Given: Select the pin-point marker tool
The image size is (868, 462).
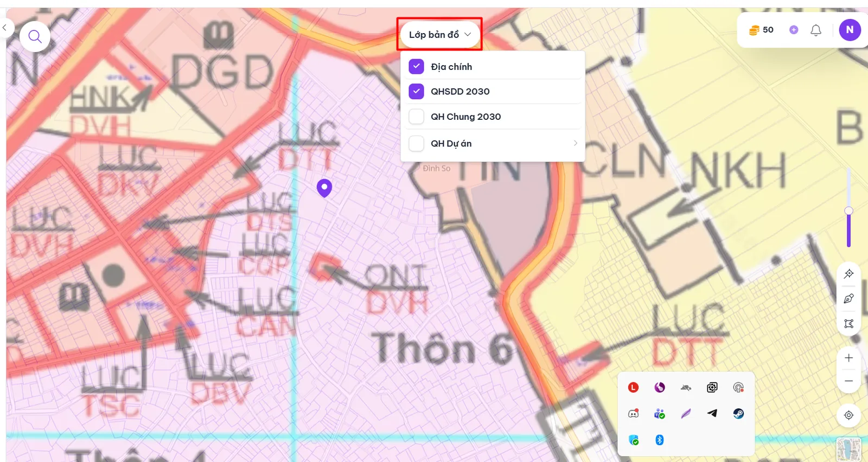Looking at the screenshot, I should pyautogui.click(x=849, y=274).
